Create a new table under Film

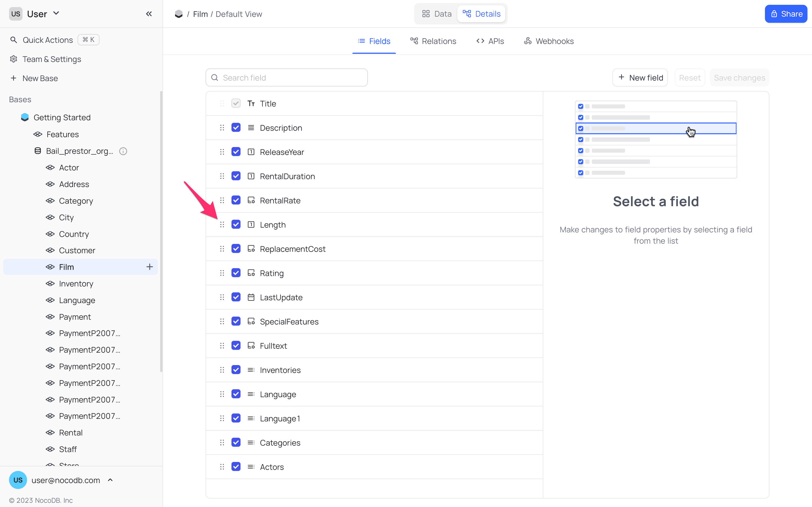tap(150, 267)
